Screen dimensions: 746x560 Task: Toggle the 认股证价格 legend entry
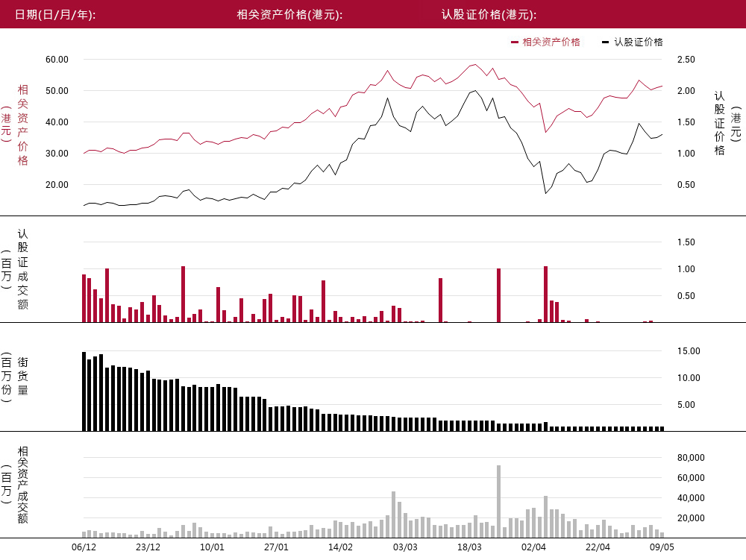click(633, 42)
